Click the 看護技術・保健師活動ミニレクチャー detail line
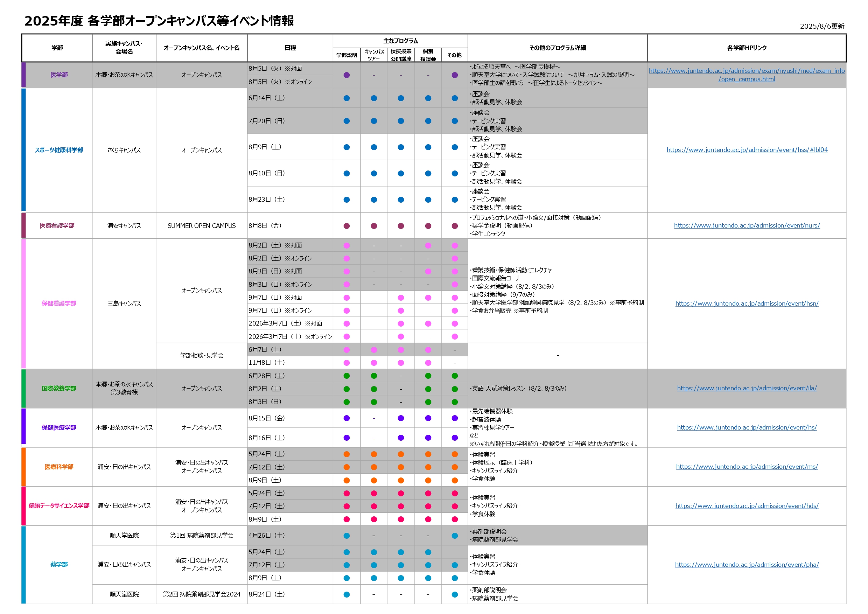 (513, 270)
